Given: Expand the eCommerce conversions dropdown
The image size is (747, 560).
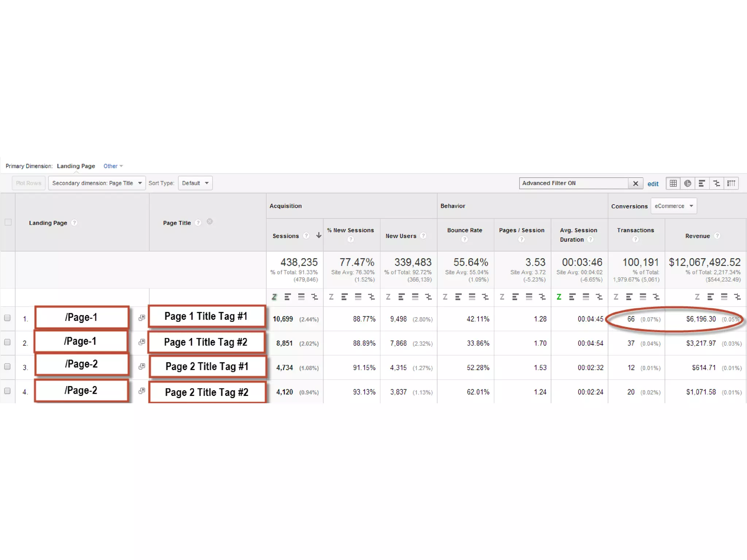Looking at the screenshot, I should [x=673, y=206].
